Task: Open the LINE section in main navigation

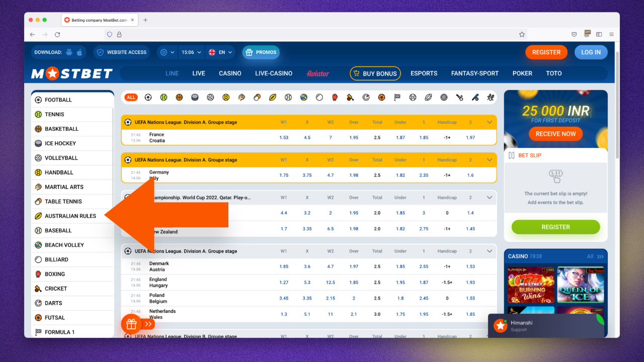Action: pos(172,73)
